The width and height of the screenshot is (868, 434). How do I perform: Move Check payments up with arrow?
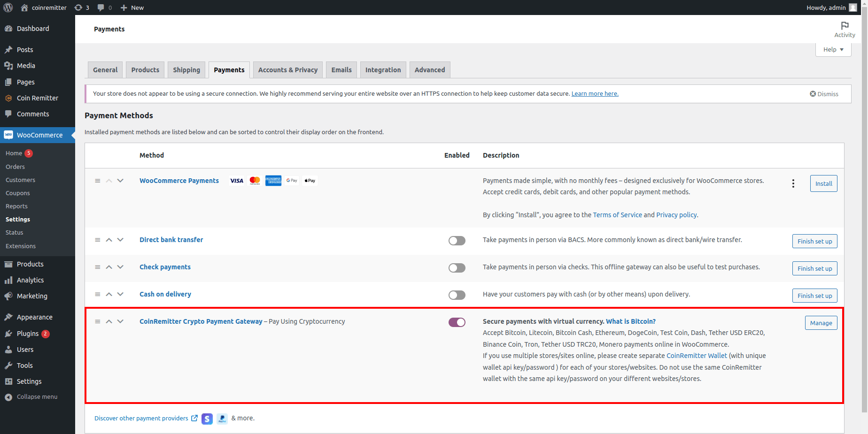click(109, 267)
